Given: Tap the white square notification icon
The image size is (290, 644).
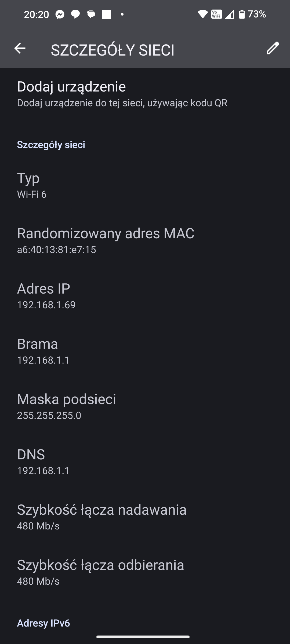Looking at the screenshot, I should click(x=107, y=14).
